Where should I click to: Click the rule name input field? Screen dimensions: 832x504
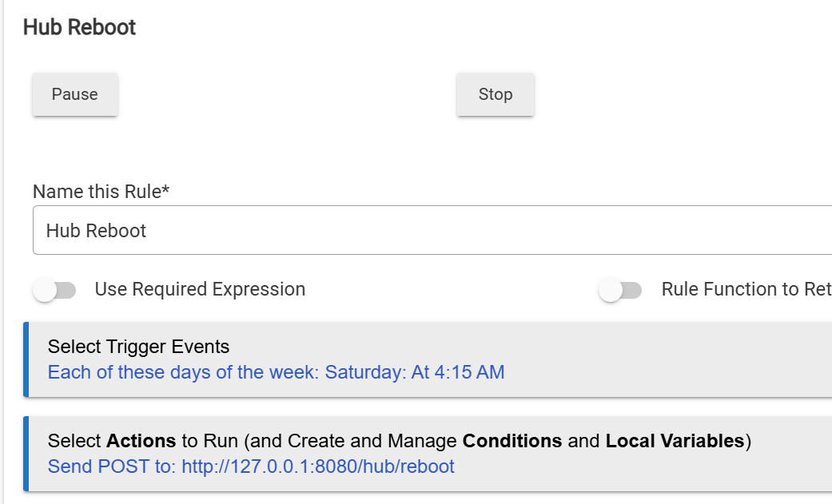tap(432, 231)
